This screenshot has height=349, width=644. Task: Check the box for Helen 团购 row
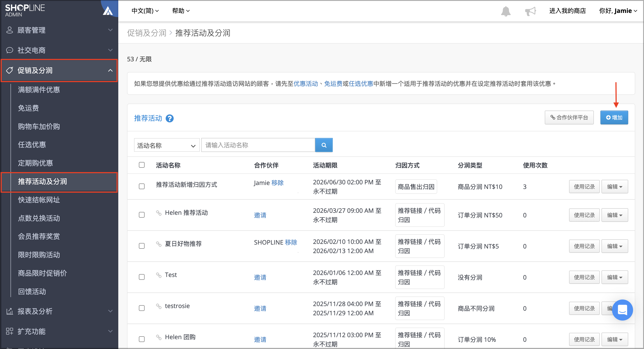pos(142,339)
